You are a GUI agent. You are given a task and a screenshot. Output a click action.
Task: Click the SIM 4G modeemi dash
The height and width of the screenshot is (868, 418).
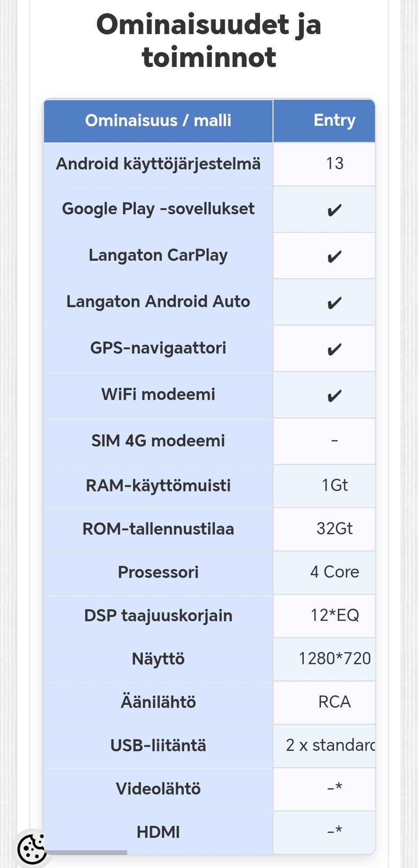[x=334, y=441]
